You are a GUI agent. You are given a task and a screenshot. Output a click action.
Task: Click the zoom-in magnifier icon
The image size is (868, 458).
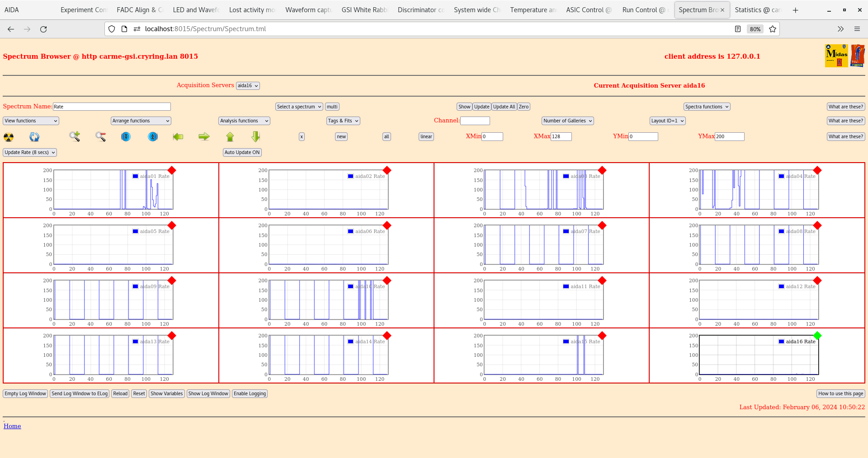(x=75, y=136)
